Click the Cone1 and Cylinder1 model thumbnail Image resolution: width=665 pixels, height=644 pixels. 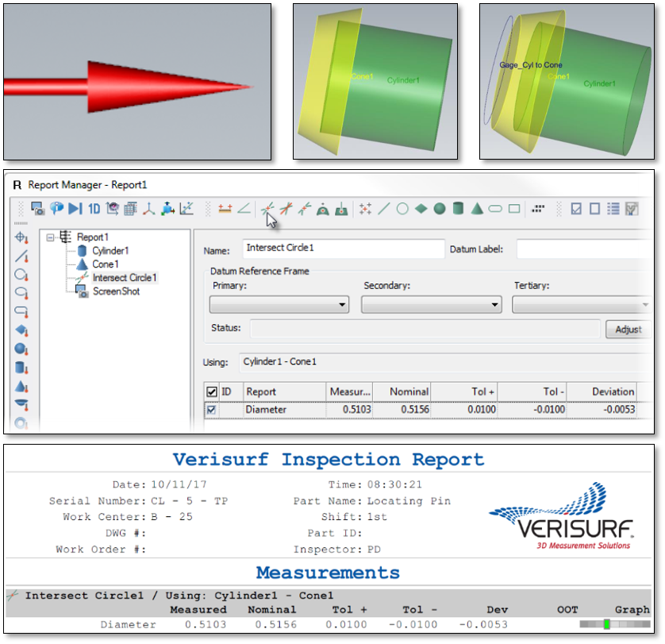[x=375, y=82]
